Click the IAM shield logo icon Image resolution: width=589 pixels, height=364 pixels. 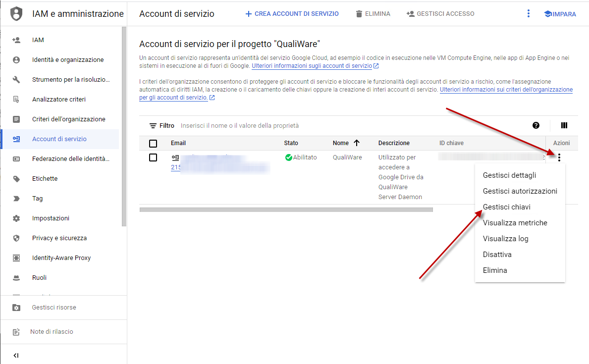point(16,14)
